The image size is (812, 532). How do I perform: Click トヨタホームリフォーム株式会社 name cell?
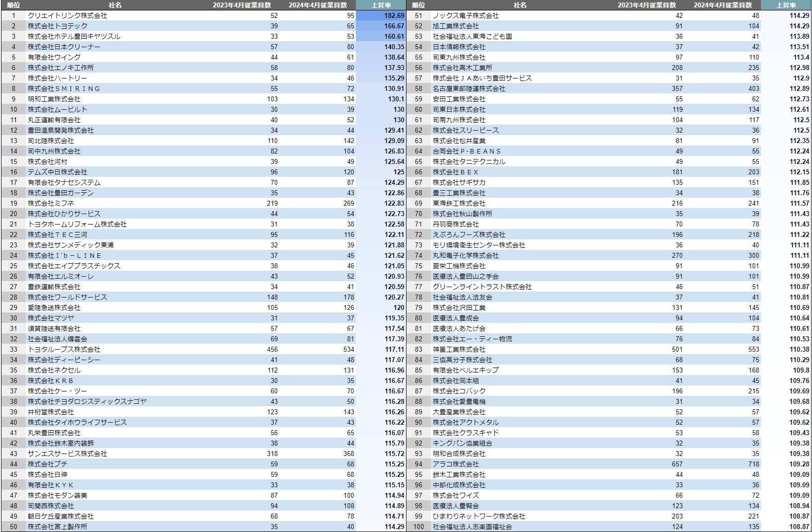point(77,224)
